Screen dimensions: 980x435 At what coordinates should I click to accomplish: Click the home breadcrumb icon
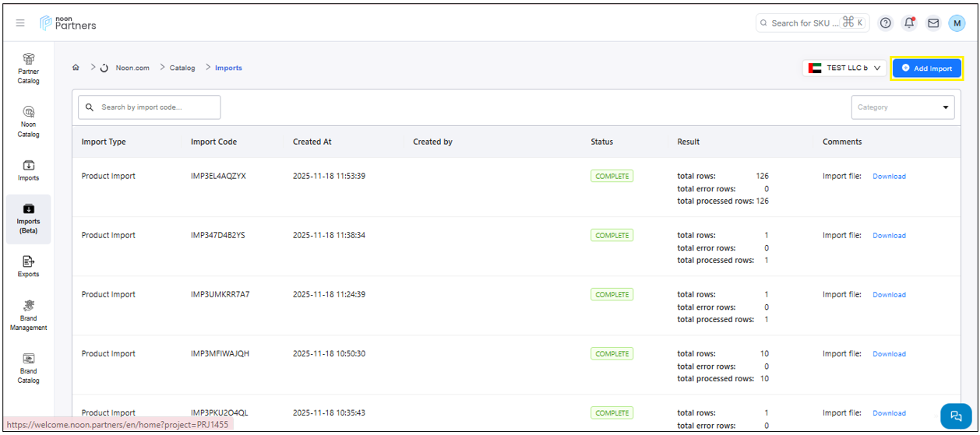[x=76, y=68]
